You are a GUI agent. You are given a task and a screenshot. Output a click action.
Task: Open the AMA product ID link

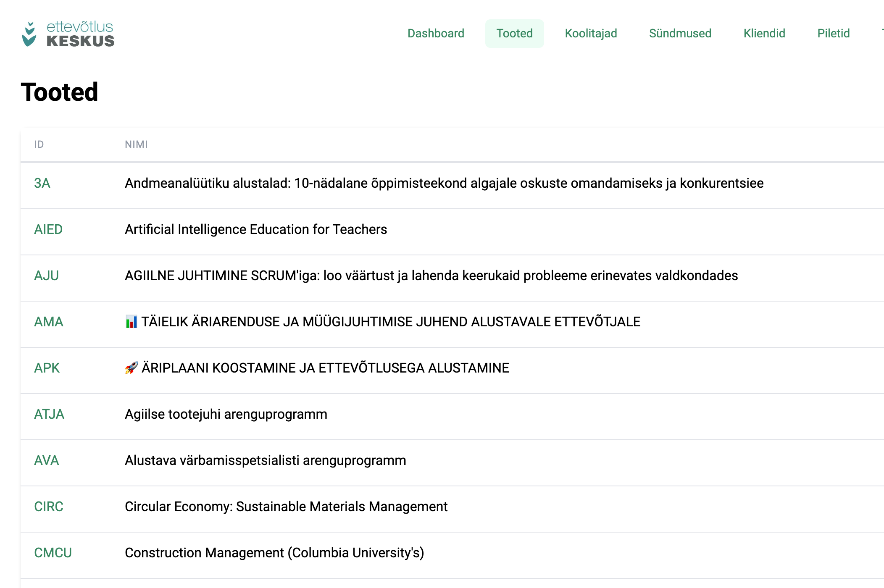(48, 322)
